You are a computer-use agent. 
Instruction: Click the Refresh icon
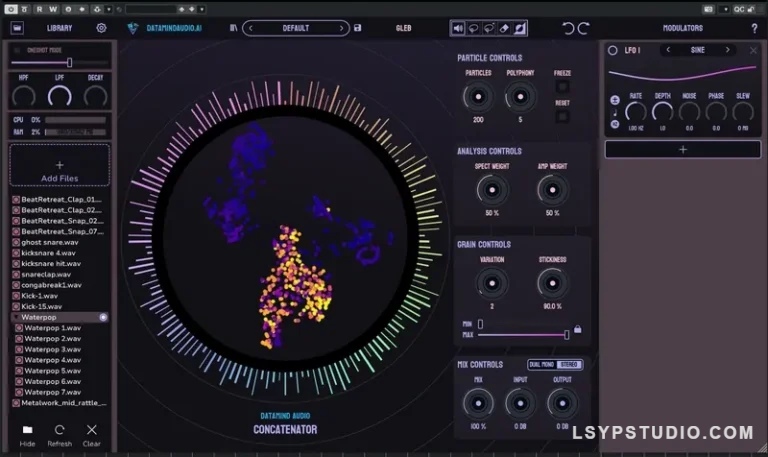59,430
